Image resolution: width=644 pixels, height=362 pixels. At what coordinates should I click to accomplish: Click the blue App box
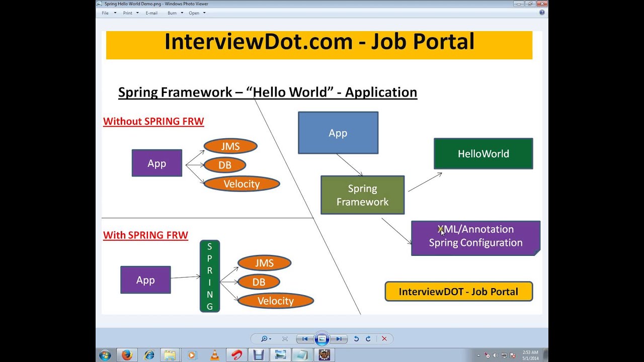pos(338,133)
